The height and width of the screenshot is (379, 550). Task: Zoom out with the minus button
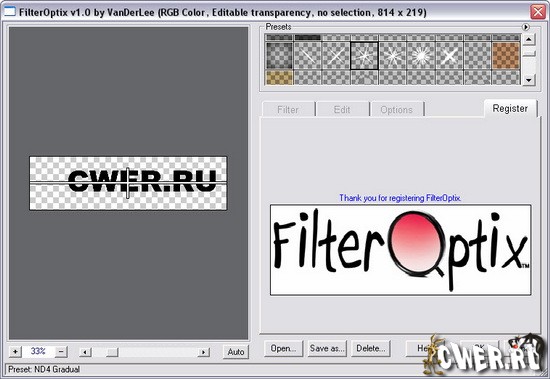[x=61, y=351]
